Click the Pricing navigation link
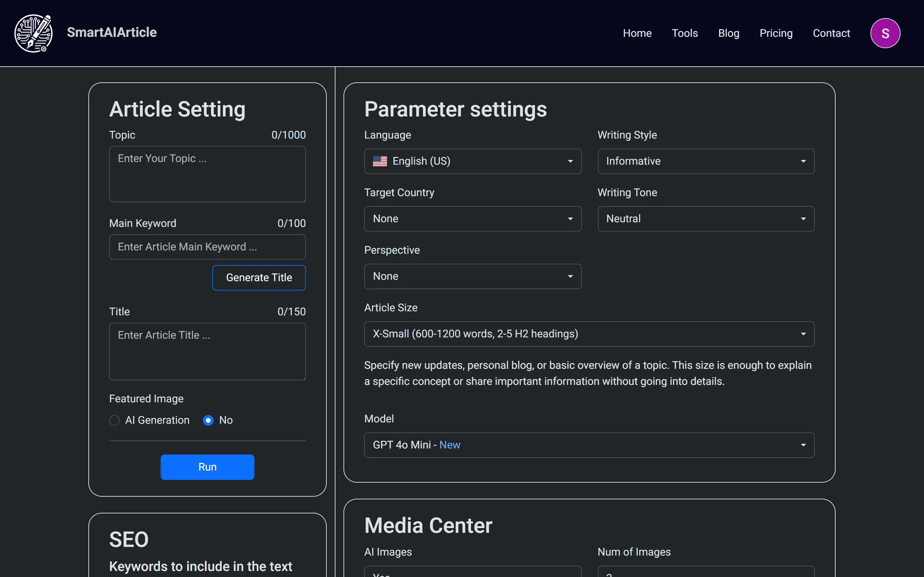Viewport: 924px width, 577px height. coord(776,32)
